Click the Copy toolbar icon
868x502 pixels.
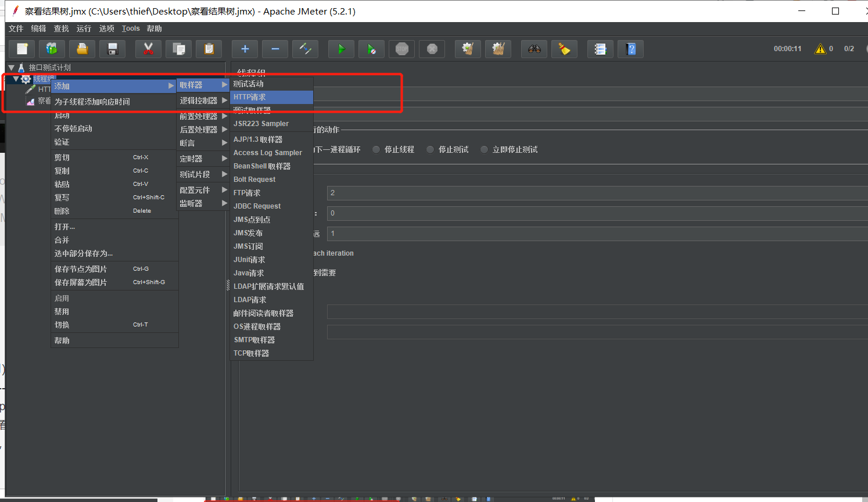[179, 49]
